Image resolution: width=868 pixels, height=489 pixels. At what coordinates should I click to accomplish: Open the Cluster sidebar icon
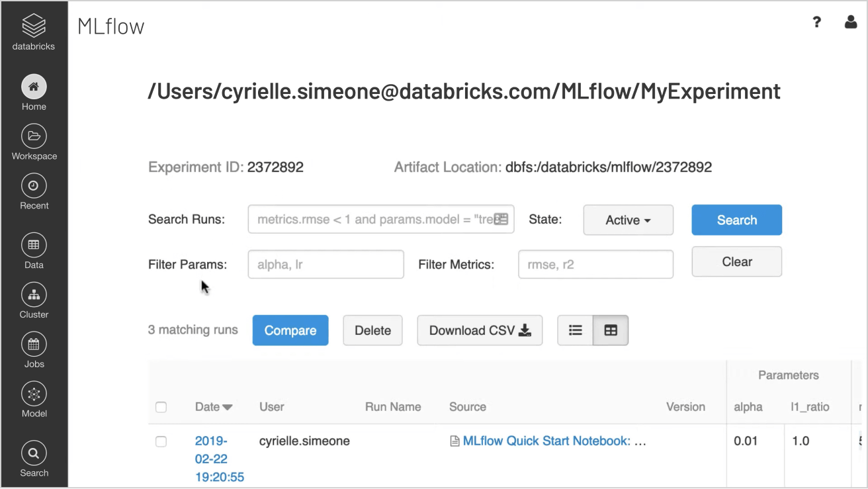coord(34,294)
